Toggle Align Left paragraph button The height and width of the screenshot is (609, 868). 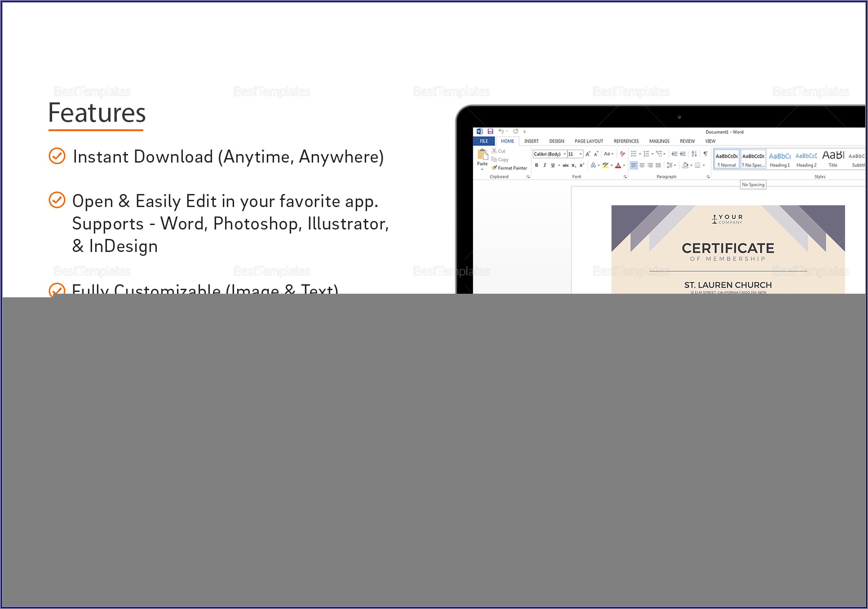[633, 165]
